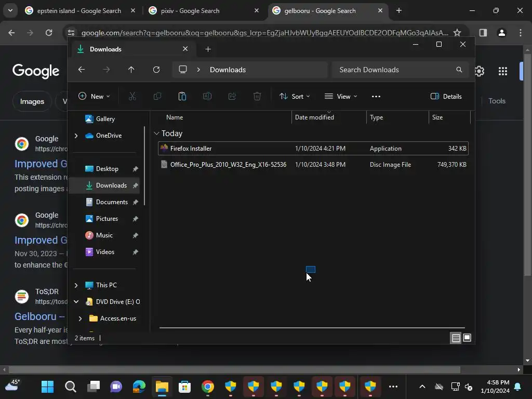Select the gelbooru Google Search tab
This screenshot has width=532, height=399.
point(328,11)
